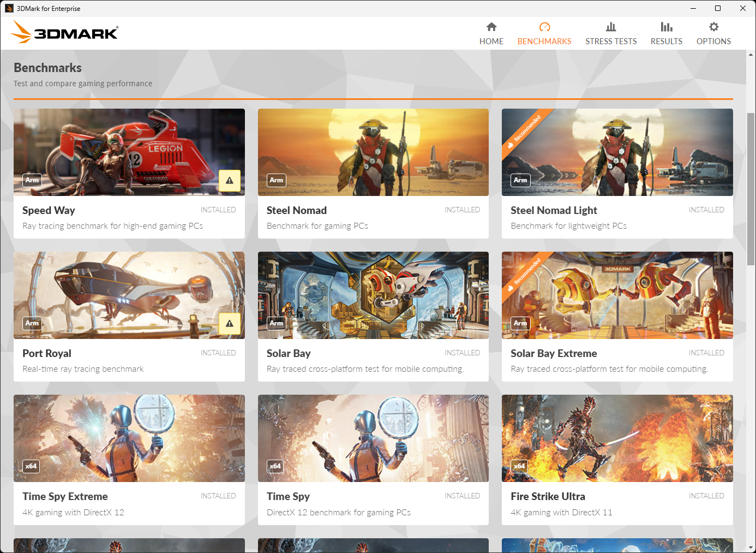Open the Speed Way benchmark thumbnail
Image resolution: width=756 pixels, height=553 pixels.
[129, 152]
